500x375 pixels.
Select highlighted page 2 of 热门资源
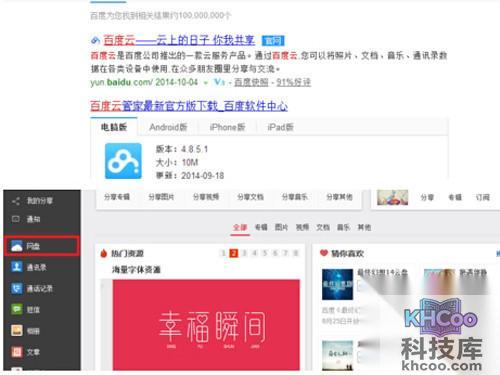click(x=234, y=253)
